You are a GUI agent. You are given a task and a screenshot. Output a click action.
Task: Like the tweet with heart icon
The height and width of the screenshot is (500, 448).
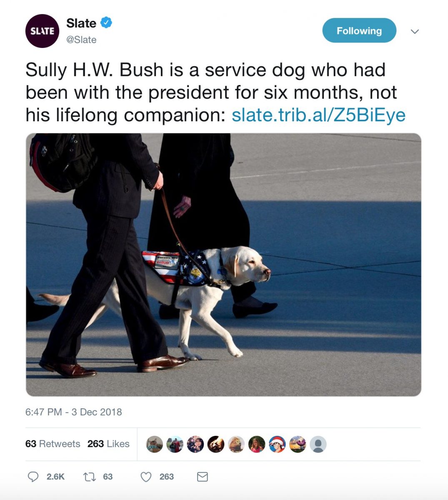coord(146,477)
